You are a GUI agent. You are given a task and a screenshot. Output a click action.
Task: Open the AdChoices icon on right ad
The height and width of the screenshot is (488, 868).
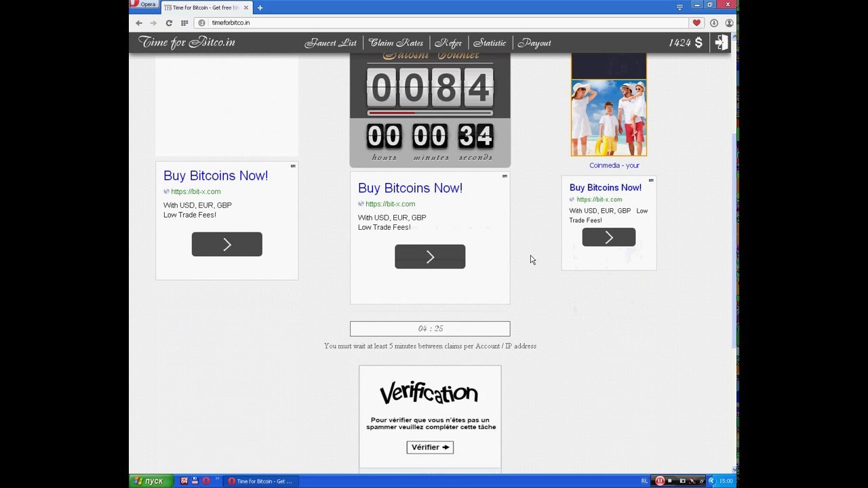tap(651, 180)
